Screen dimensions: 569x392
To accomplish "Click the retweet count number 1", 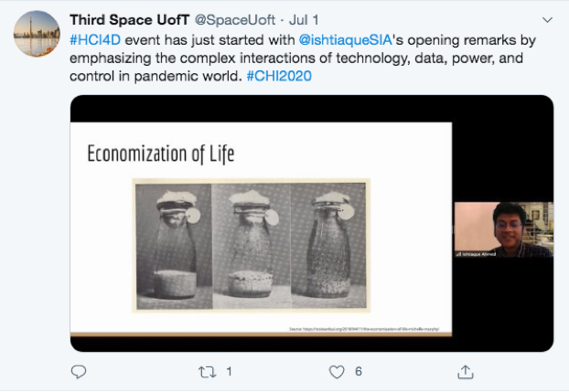I will point(228,372).
